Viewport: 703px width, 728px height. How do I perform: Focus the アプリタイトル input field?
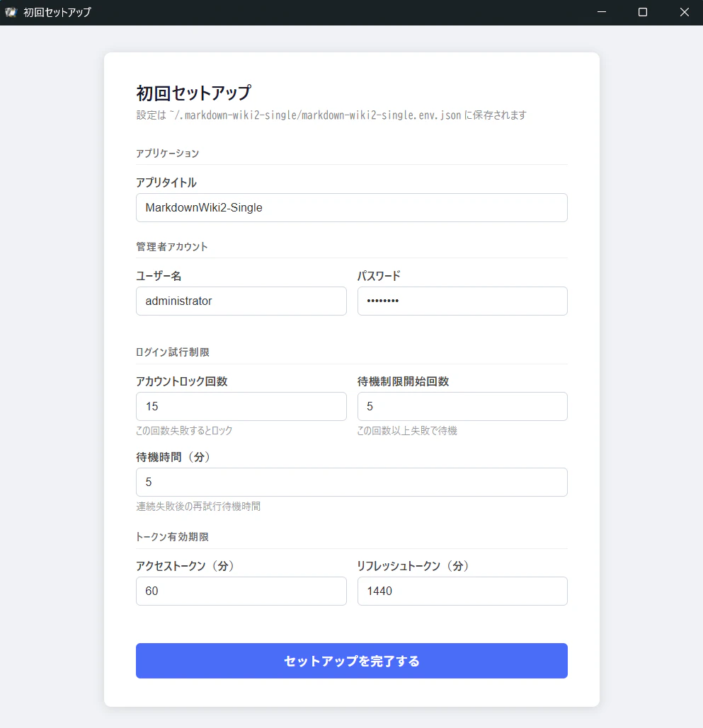coord(351,207)
